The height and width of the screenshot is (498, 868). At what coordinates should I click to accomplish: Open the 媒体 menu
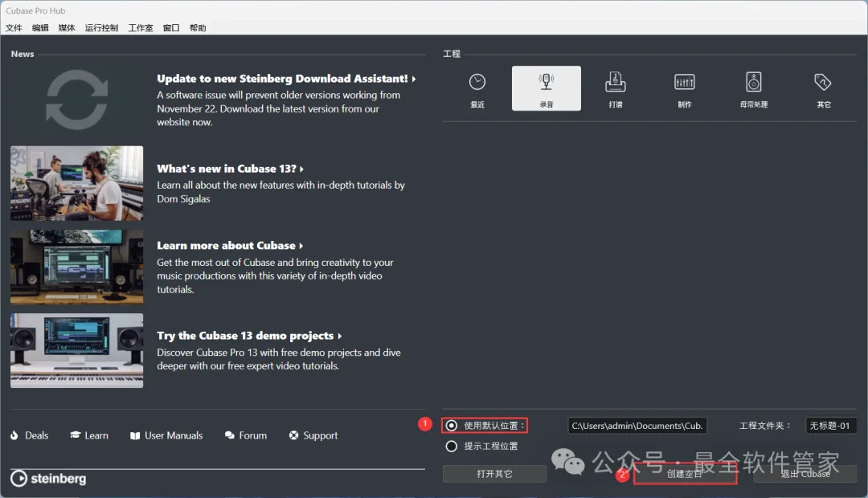pyautogui.click(x=67, y=27)
